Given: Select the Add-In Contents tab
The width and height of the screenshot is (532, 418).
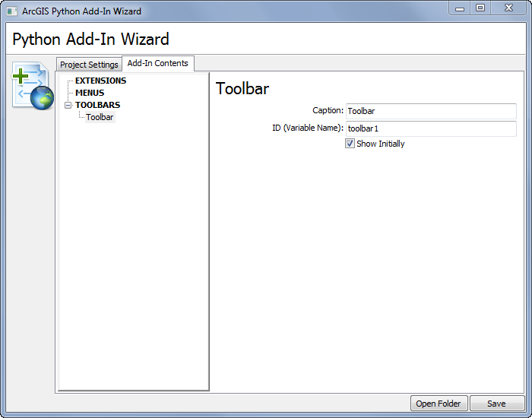Looking at the screenshot, I should [x=158, y=63].
